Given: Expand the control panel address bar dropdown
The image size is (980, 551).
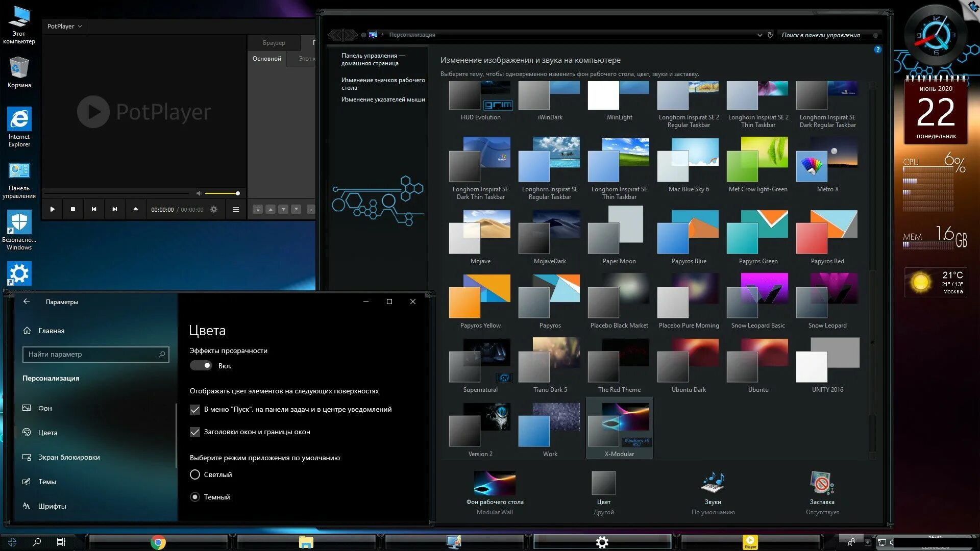Looking at the screenshot, I should [x=759, y=35].
